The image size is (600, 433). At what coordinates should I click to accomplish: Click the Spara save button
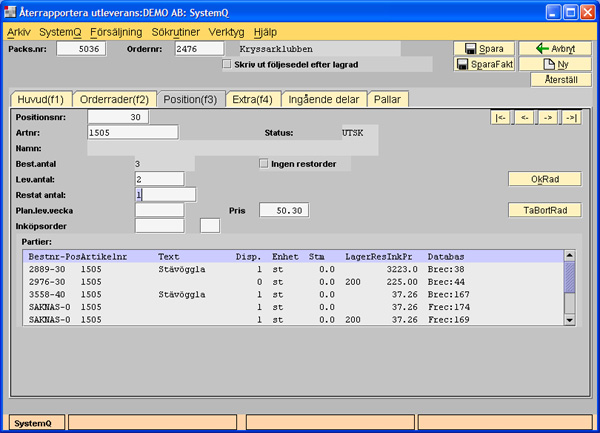(x=484, y=49)
